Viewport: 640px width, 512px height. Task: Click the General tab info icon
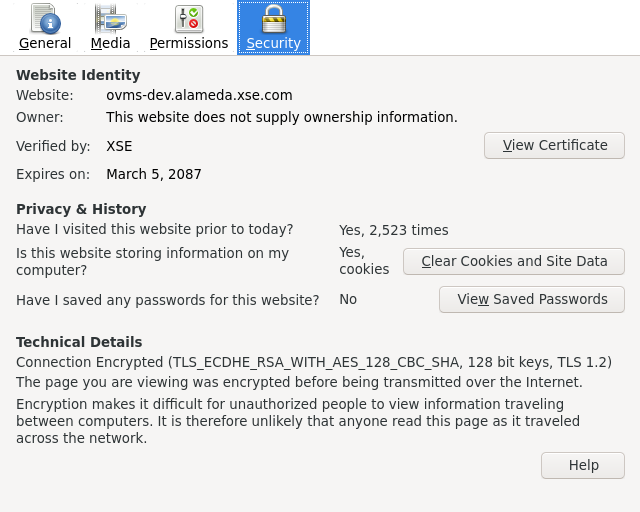pyautogui.click(x=45, y=18)
